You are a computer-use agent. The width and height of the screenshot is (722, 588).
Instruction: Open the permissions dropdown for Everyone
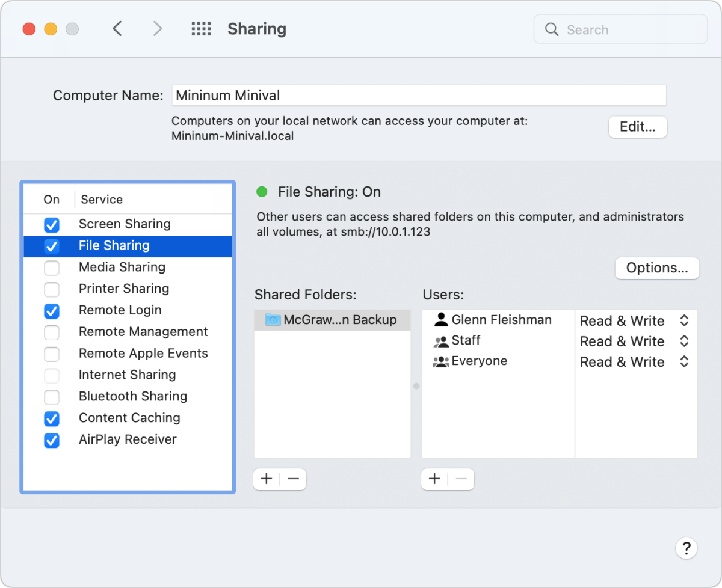pyautogui.click(x=683, y=361)
